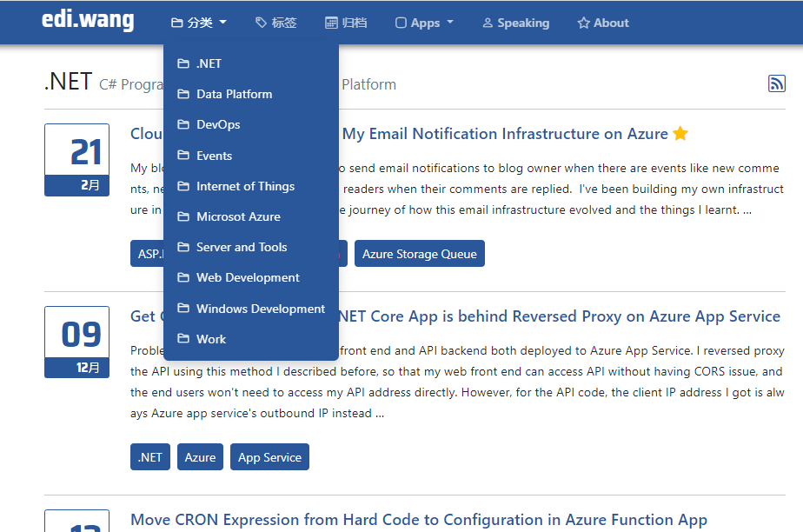Click folder icon next to Web Development
This screenshot has width=803, height=532.
point(182,277)
